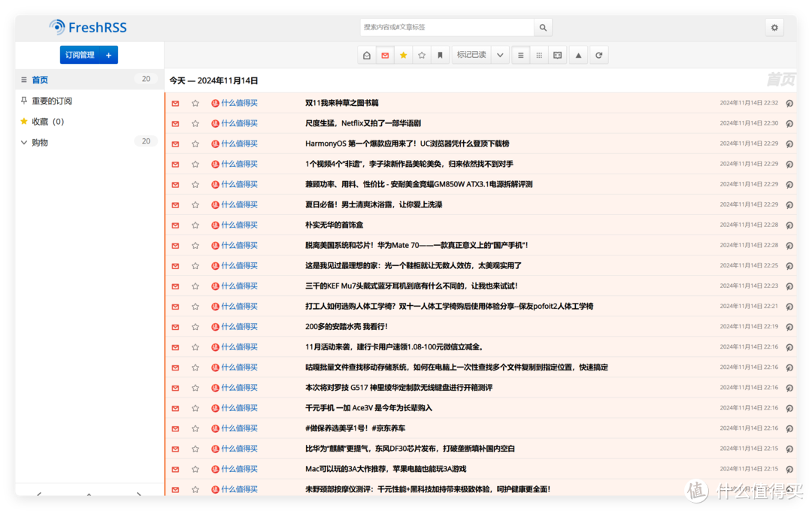Select 收藏 (0) in the sidebar
This screenshot has width=812, height=511.
tap(48, 121)
